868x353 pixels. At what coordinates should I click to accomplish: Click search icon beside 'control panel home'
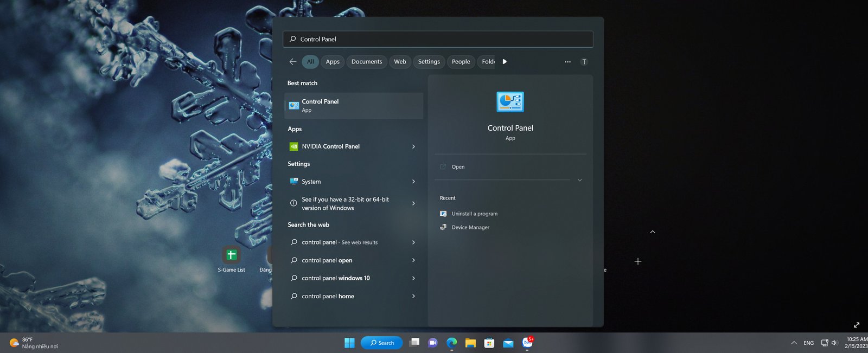point(293,296)
